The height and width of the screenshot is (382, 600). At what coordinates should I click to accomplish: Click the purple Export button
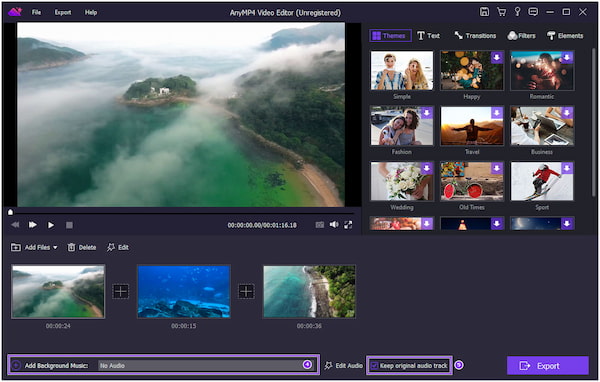click(x=548, y=366)
